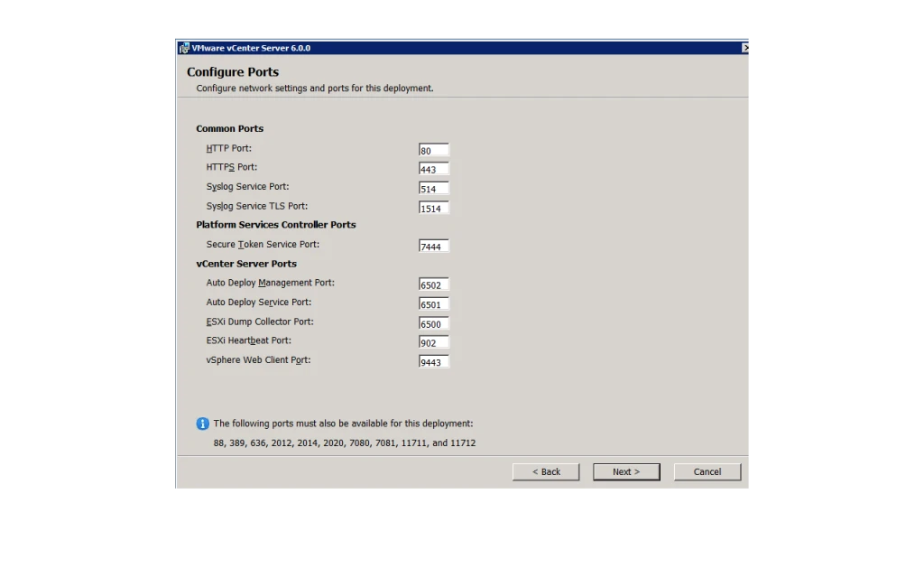Image resolution: width=924 pixels, height=578 pixels.
Task: Click the ESXi Dump Collector Port field 6500
Action: click(x=434, y=323)
